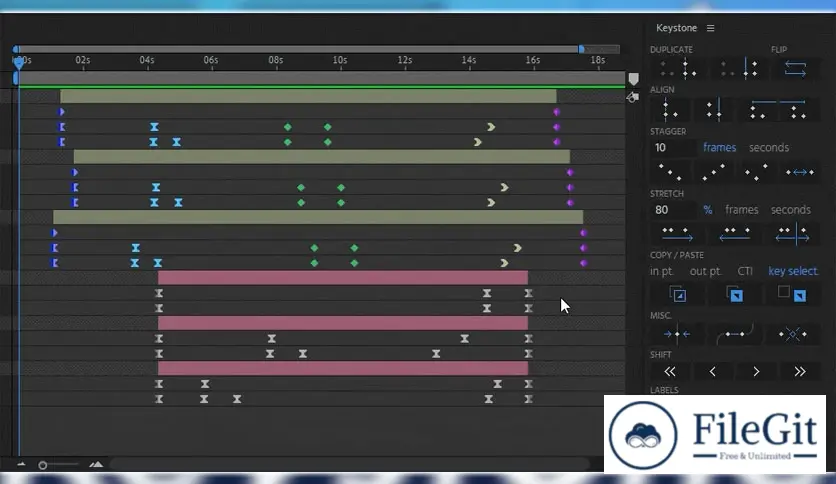Choose 'out pt.' paste option
Screen dimensions: 836x484
(705, 271)
